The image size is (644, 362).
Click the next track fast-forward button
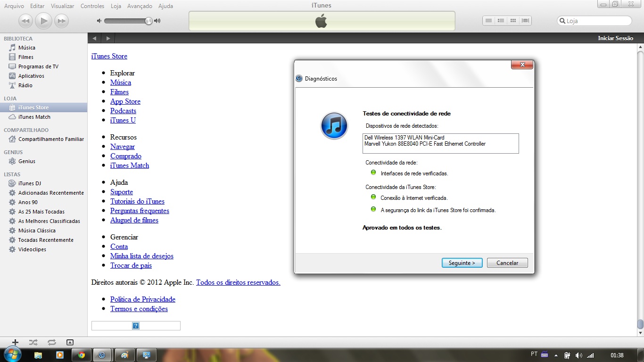pos(61,21)
